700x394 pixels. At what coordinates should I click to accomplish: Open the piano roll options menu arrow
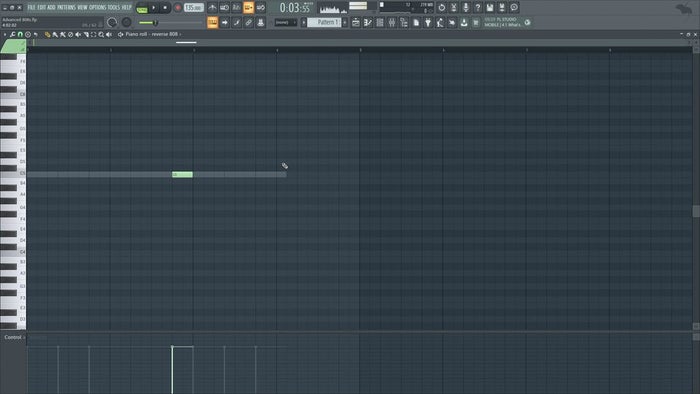(5, 34)
